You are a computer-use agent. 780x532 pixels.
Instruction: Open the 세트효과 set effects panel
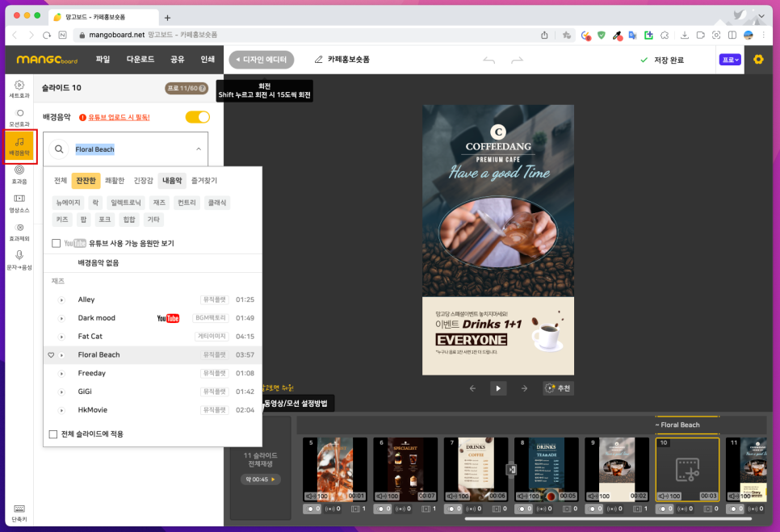19,89
